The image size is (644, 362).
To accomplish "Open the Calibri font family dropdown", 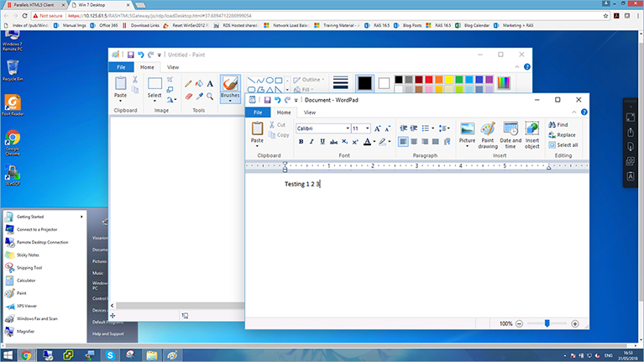I will [348, 129].
